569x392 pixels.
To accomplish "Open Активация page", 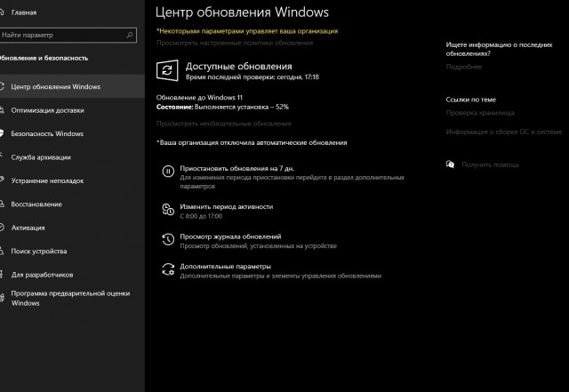I will tap(72, 228).
